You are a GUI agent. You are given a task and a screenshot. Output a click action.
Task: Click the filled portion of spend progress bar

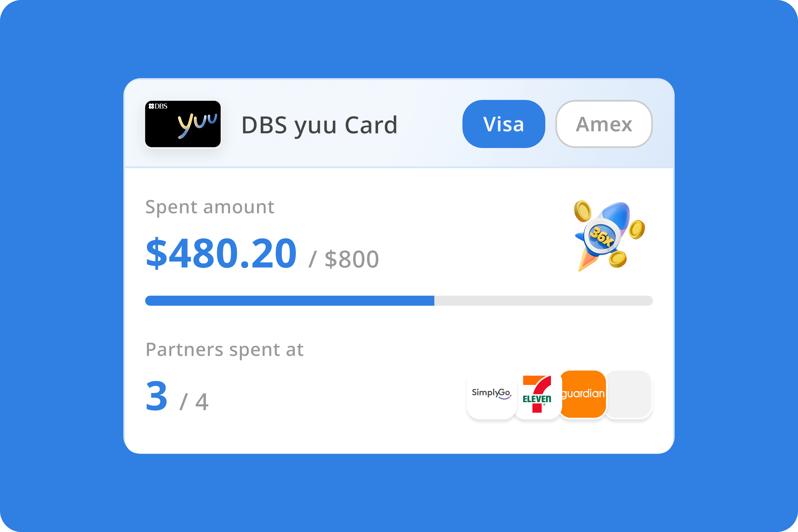(x=289, y=301)
